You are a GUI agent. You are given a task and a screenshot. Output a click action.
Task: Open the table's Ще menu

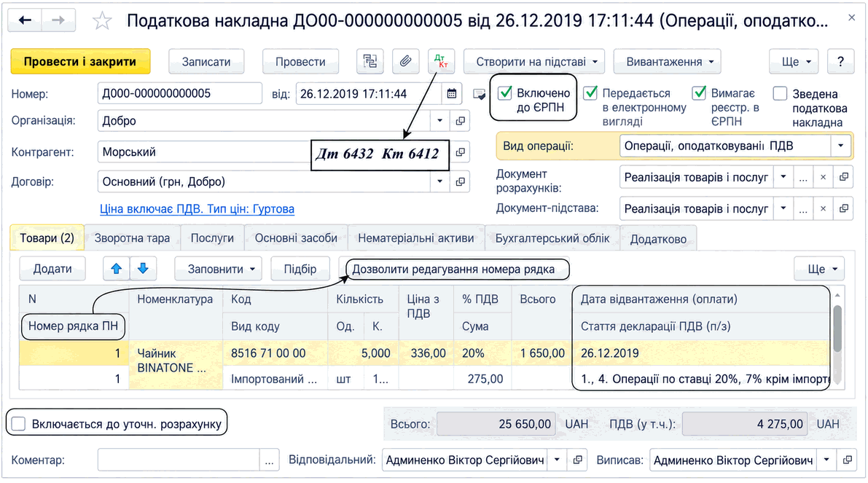click(x=819, y=269)
